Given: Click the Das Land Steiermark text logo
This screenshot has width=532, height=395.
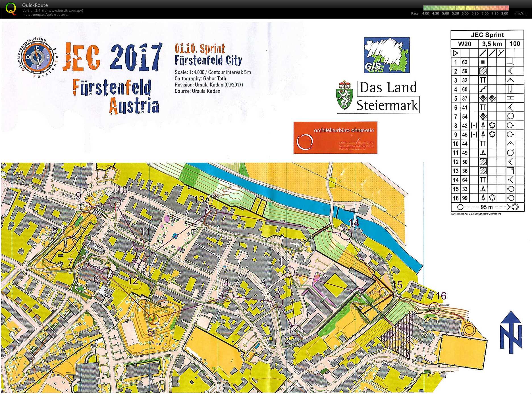Looking at the screenshot, I should (388, 97).
